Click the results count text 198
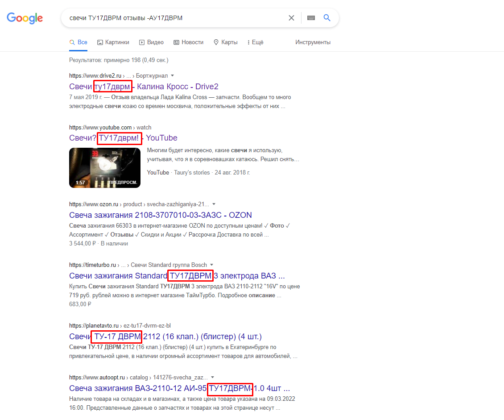This screenshot has height=420, width=504. coord(119,60)
